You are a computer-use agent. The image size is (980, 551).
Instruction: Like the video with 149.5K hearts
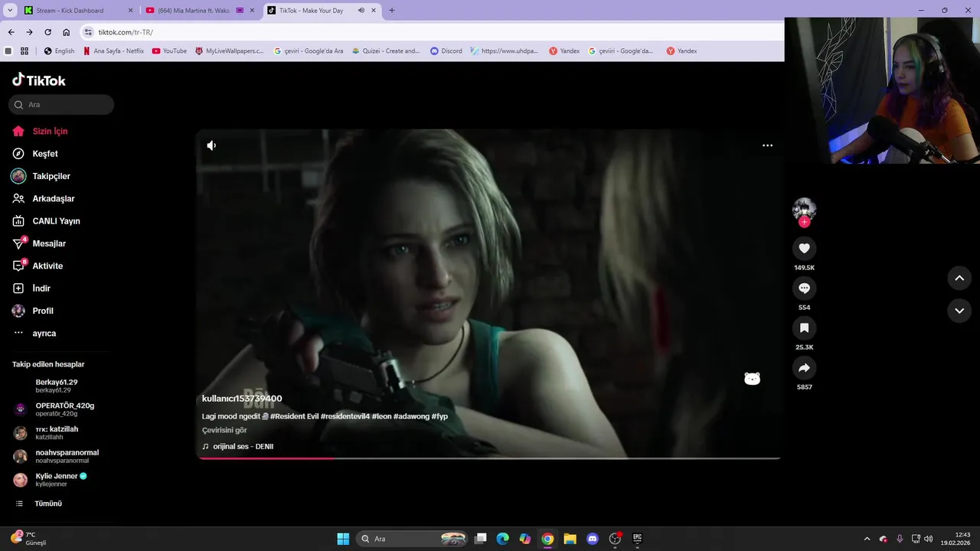804,248
